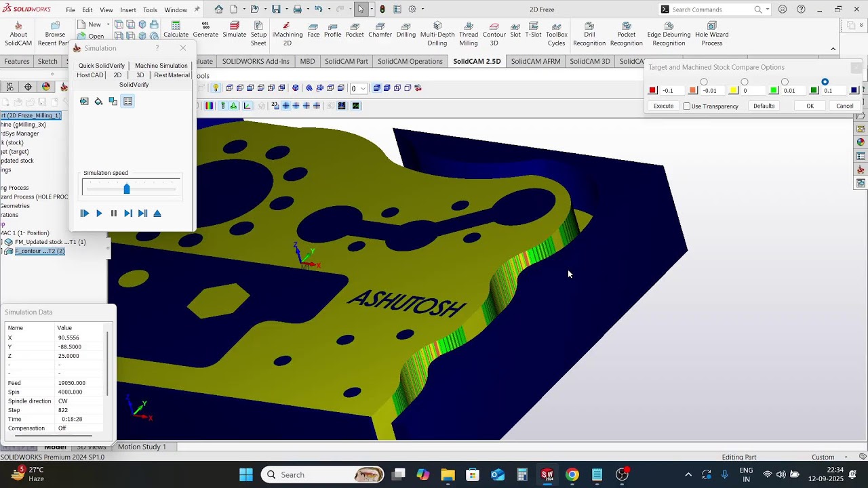Select the Machine Simulation tab

coord(161,66)
